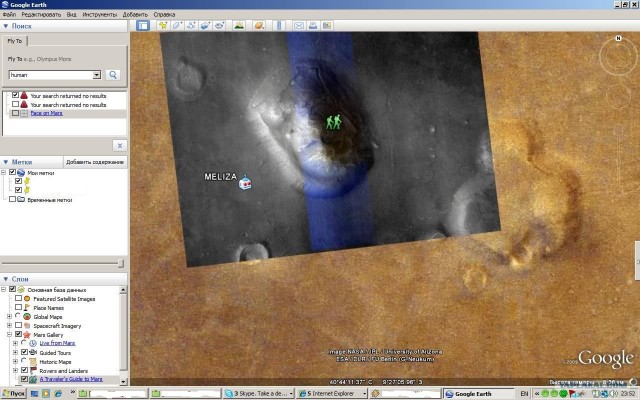Open the Live from Mars link
This screenshot has height=400, width=640.
[x=57, y=343]
